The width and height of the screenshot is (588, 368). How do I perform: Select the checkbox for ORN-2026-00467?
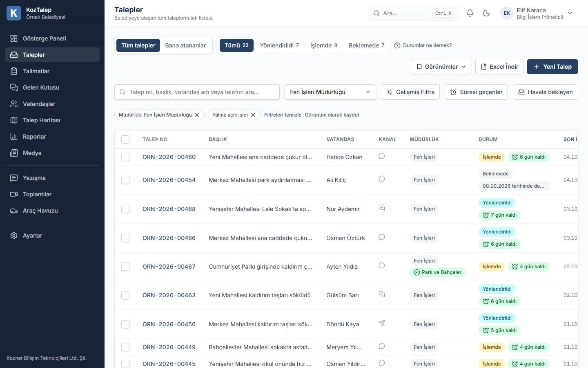pyautogui.click(x=125, y=267)
